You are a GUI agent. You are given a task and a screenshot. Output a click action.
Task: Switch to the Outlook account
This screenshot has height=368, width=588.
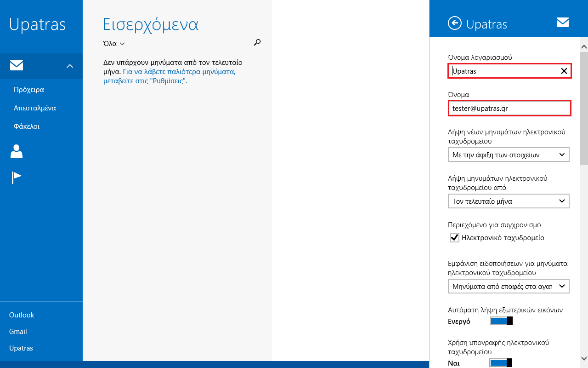(22, 315)
